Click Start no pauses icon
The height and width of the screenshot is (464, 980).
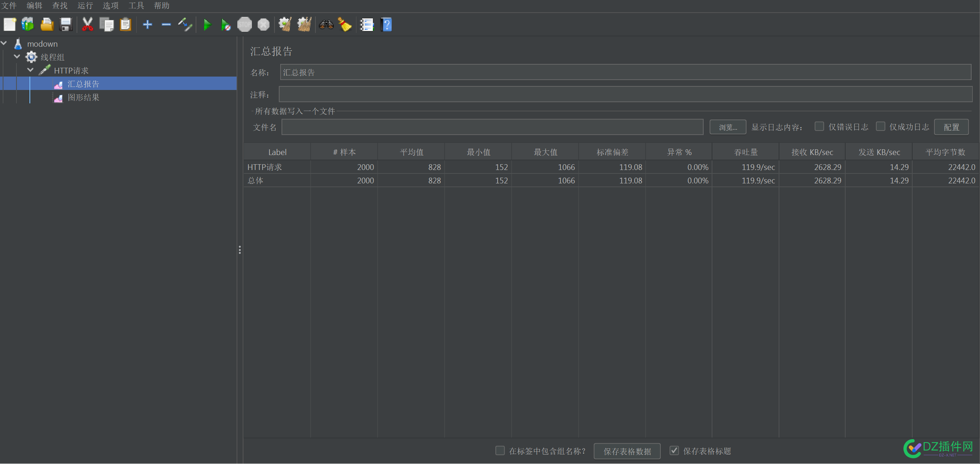point(226,25)
